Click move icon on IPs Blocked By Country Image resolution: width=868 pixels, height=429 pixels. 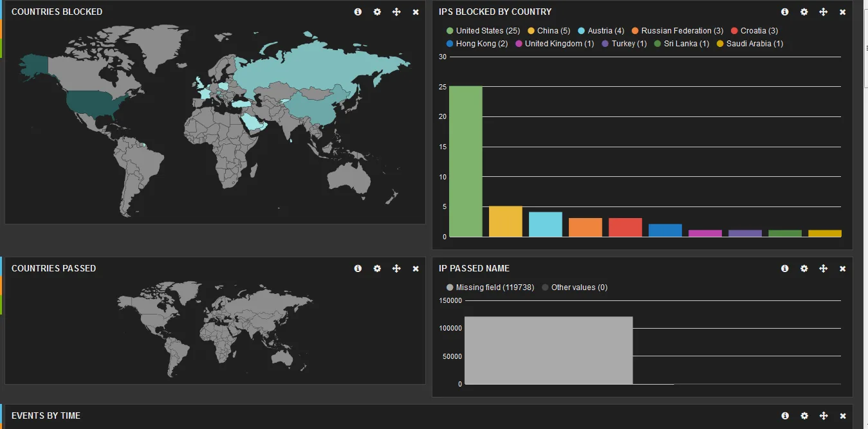point(824,12)
